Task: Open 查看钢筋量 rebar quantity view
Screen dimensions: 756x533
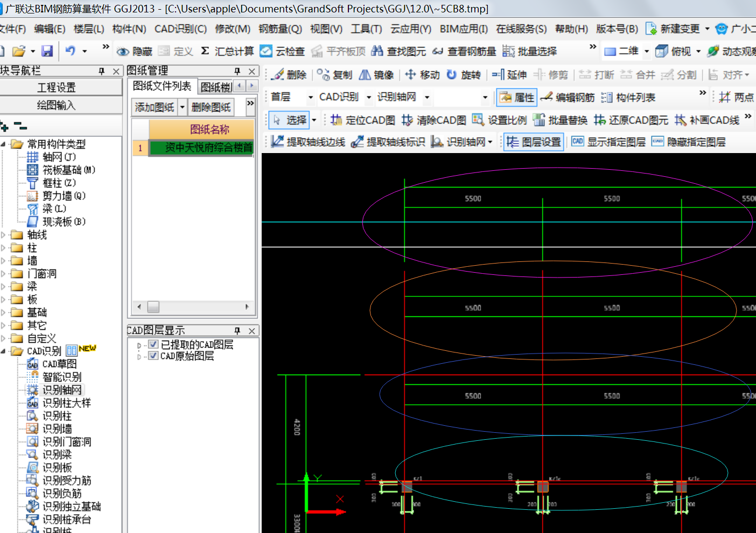Action: point(464,51)
